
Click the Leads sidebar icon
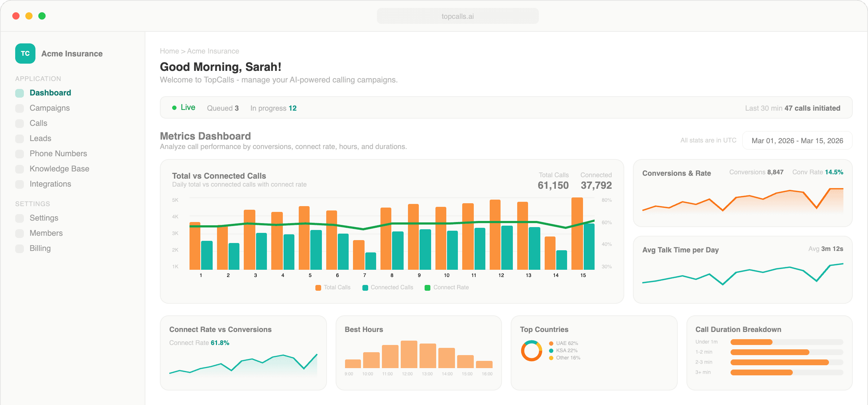coord(19,138)
